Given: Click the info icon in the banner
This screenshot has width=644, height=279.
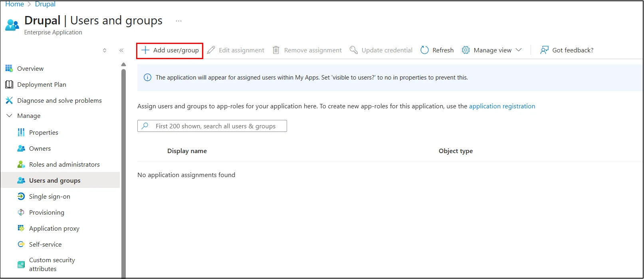Looking at the screenshot, I should tap(147, 78).
